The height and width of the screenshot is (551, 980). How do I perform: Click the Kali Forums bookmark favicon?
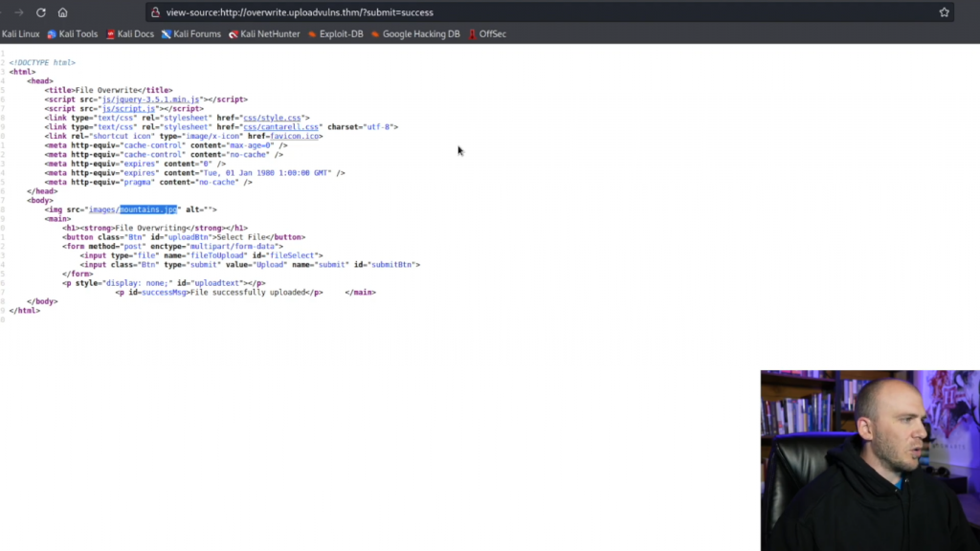point(167,34)
